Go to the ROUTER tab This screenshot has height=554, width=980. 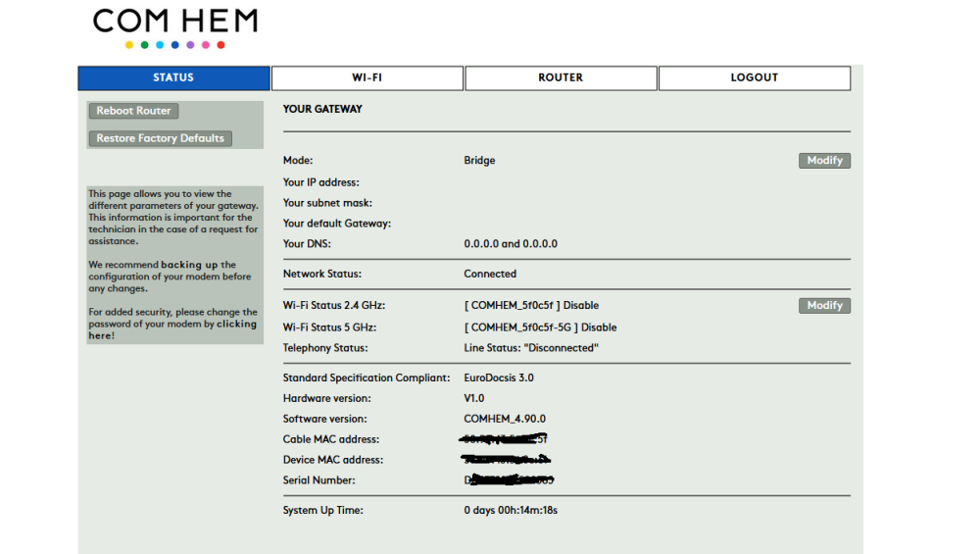561,77
